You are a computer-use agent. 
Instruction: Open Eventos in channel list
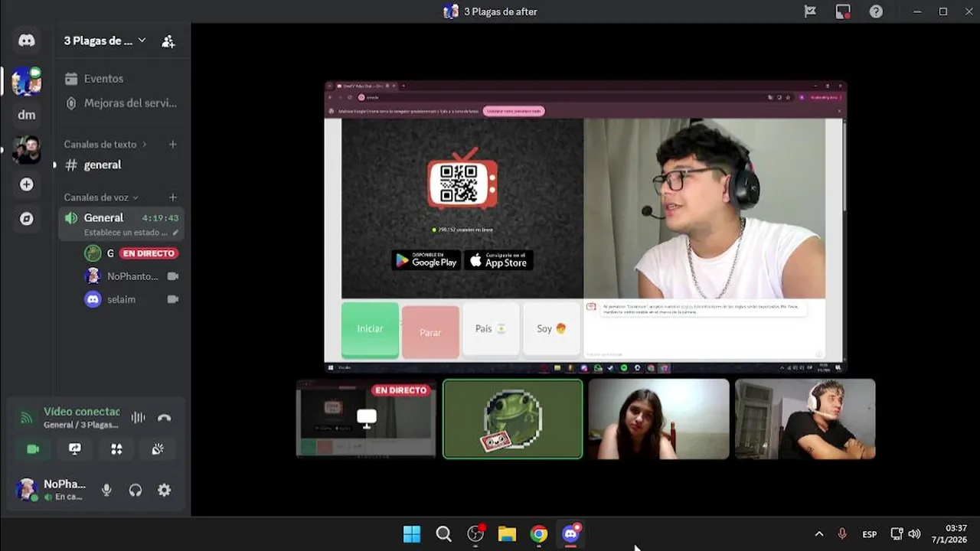point(121,79)
